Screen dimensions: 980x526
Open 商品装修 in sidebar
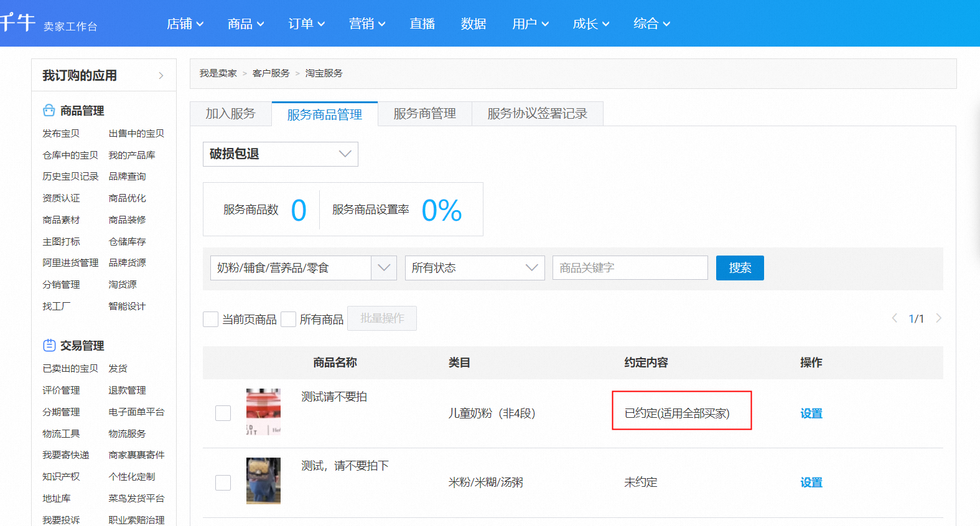tap(127, 220)
